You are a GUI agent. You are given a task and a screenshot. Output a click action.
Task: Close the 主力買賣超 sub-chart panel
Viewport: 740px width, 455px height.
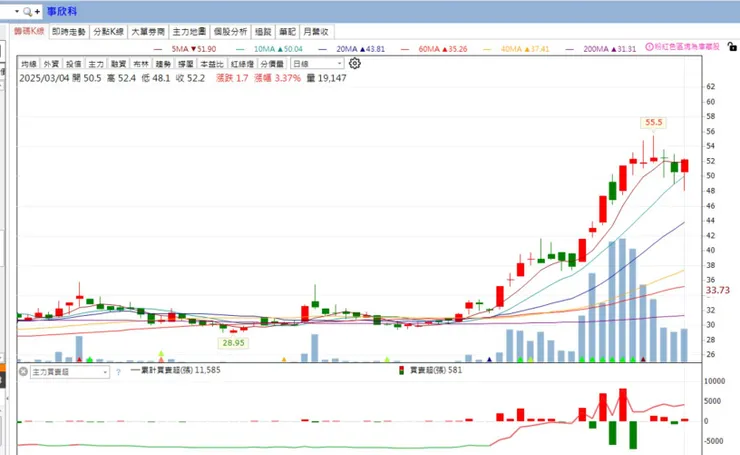pos(23,371)
